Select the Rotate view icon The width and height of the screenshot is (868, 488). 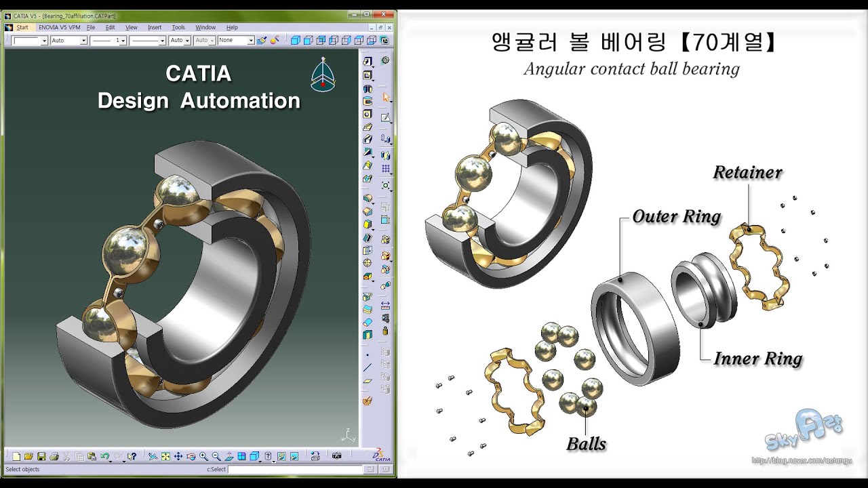[x=191, y=456]
